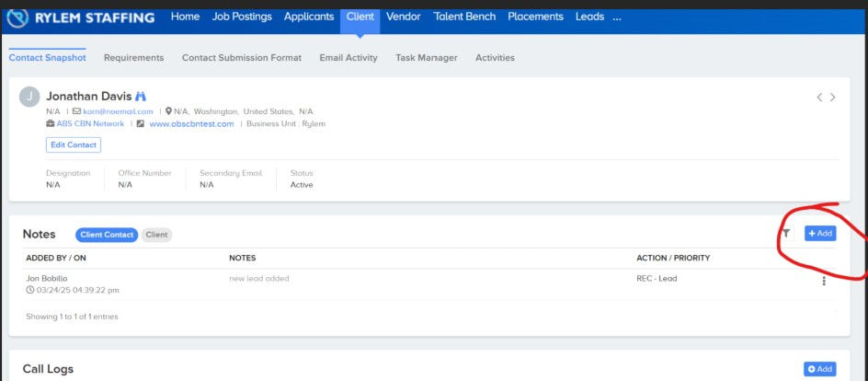Click the Rylem Staffing logo icon
Screen dimensions: 868x381
tap(17, 17)
